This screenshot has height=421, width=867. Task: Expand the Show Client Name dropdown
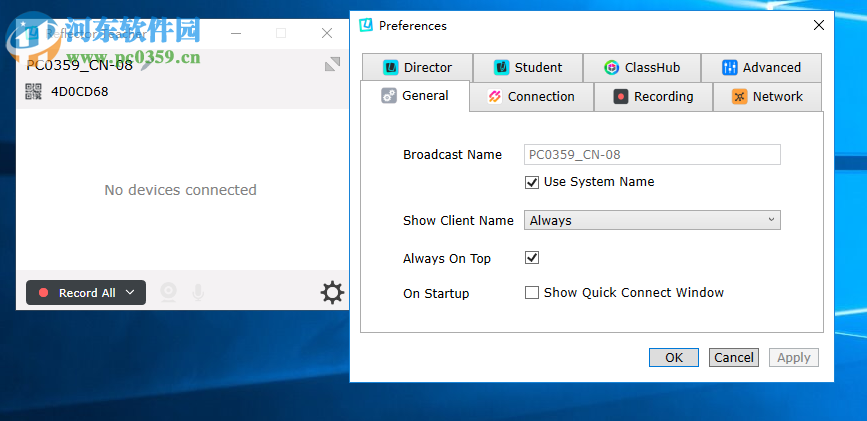pyautogui.click(x=652, y=220)
